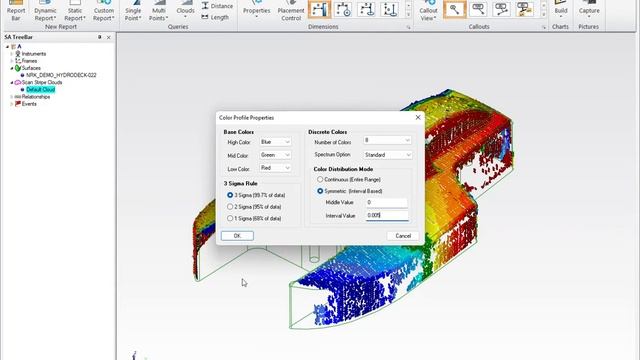
Task: Select the fourth callout style icon
Action: coord(524,9)
